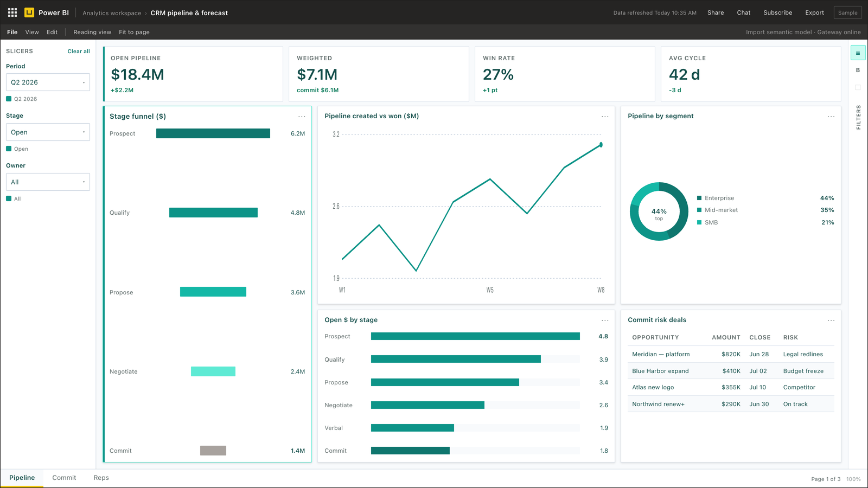Sort by AMOUNT column header
This screenshot has height=488, width=868.
pos(726,337)
